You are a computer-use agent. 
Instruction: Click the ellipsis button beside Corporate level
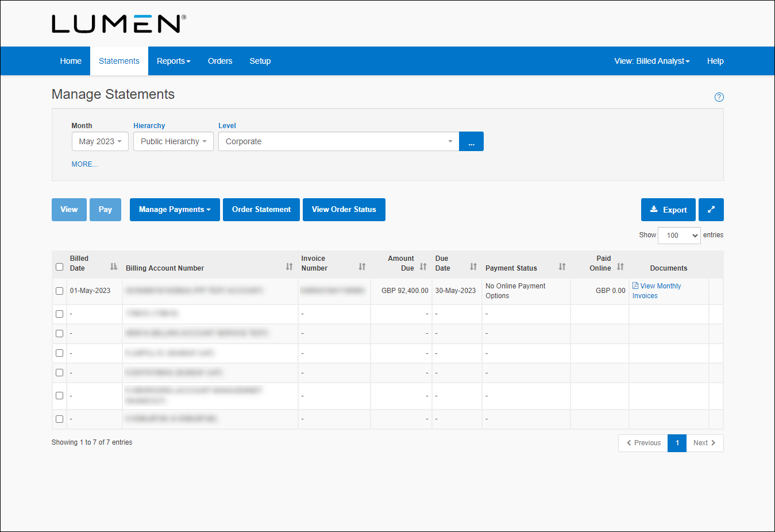[471, 141]
